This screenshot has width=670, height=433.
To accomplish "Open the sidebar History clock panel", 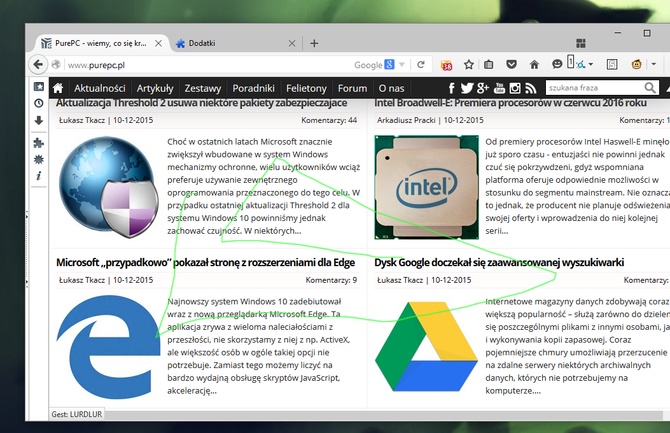I will coord(39,103).
